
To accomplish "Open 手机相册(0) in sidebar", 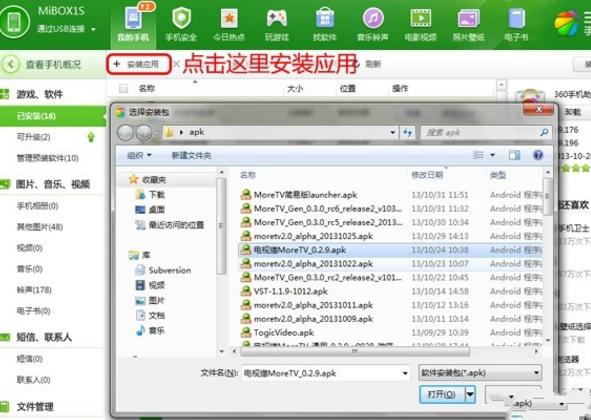I will (37, 206).
